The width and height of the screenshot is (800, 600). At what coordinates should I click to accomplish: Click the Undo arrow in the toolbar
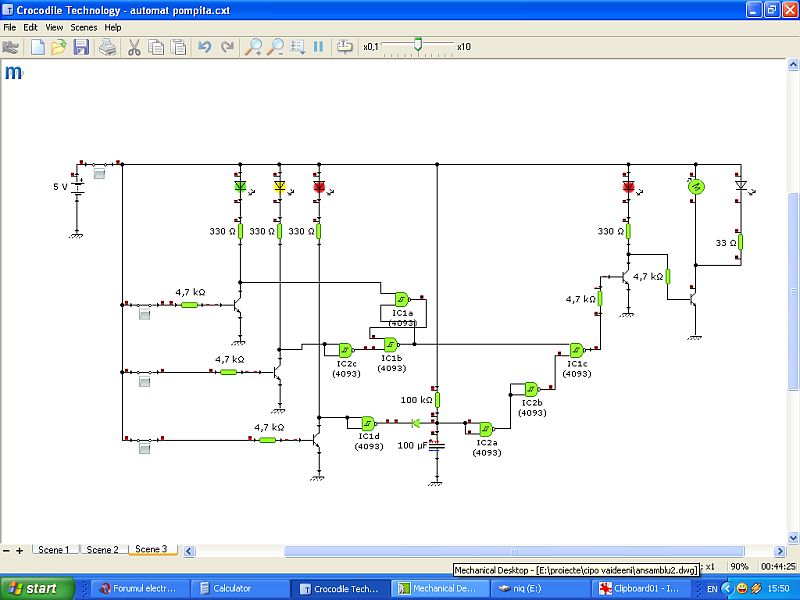[x=205, y=47]
